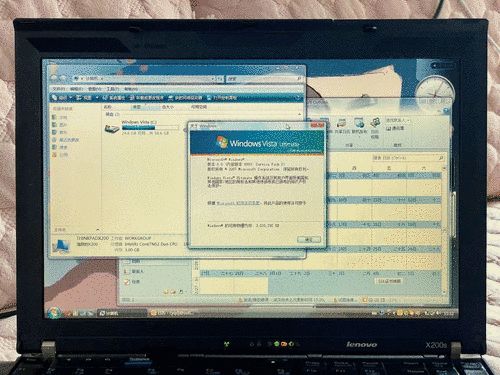Image resolution: width=500 pixels, height=375 pixels.
Task: Expand the Views dropdown arrow
Action: click(97, 98)
